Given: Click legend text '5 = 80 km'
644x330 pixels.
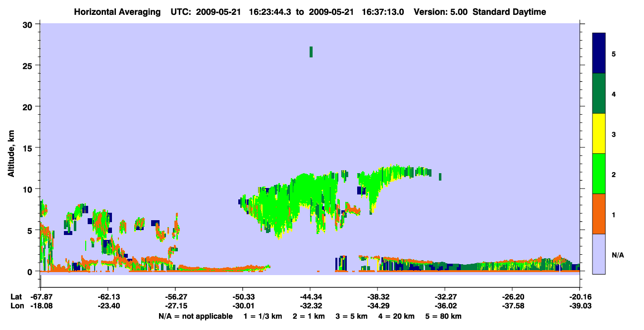Looking at the screenshot, I should tap(444, 316).
